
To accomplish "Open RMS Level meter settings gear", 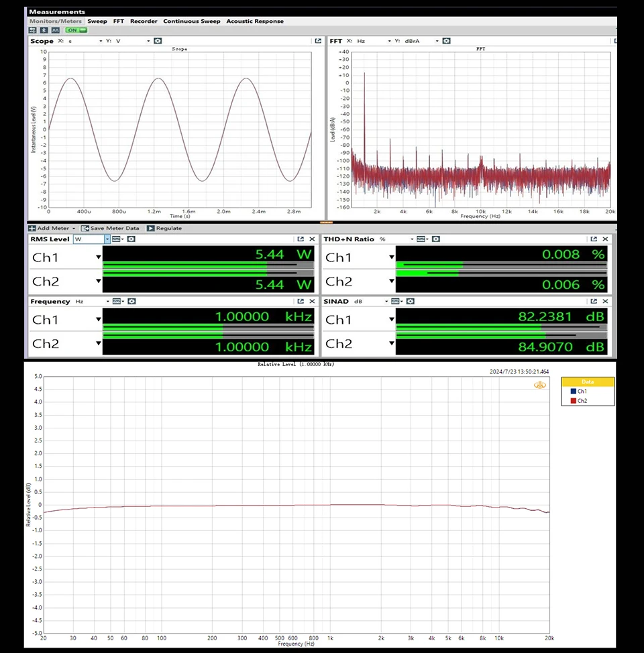I will (x=131, y=239).
